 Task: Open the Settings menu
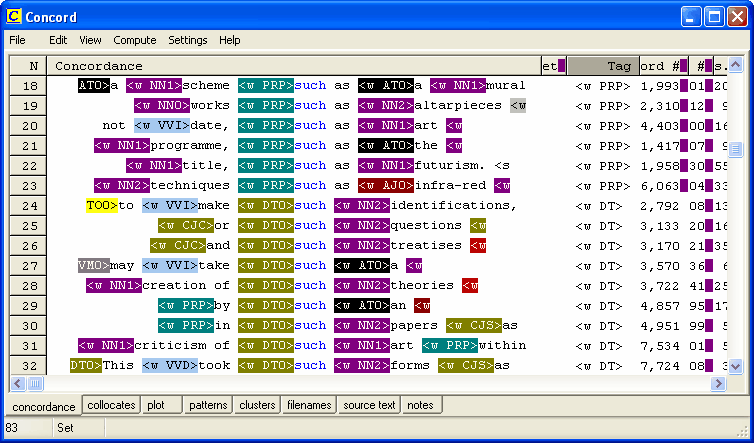(x=188, y=40)
